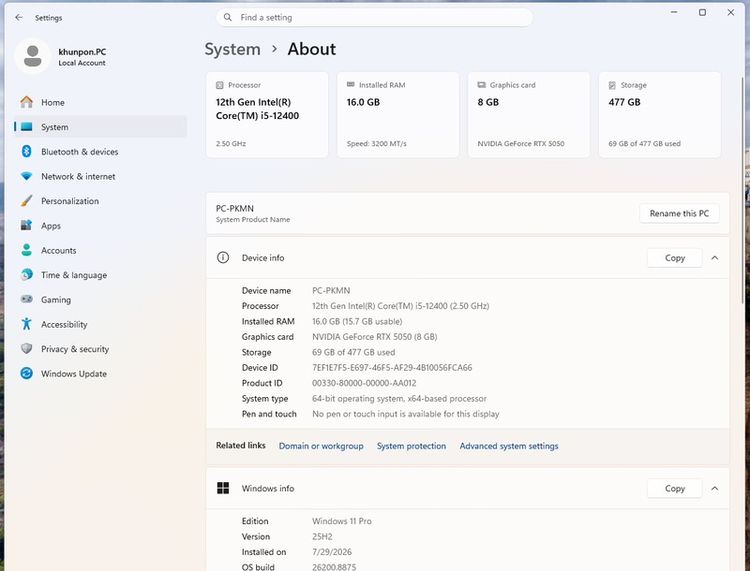Click Processor row value in Device info
The image size is (750, 571).
tap(400, 306)
